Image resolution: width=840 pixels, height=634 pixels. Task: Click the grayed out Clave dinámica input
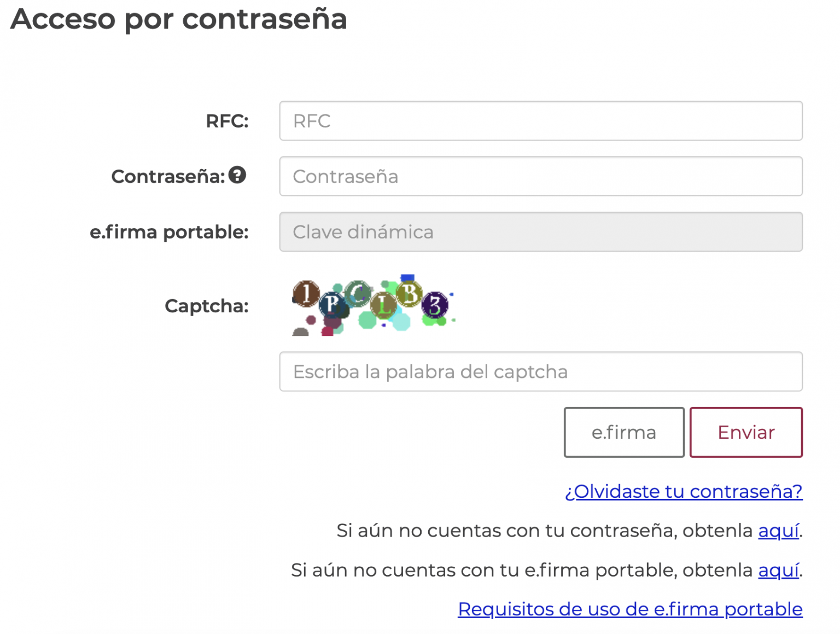540,231
